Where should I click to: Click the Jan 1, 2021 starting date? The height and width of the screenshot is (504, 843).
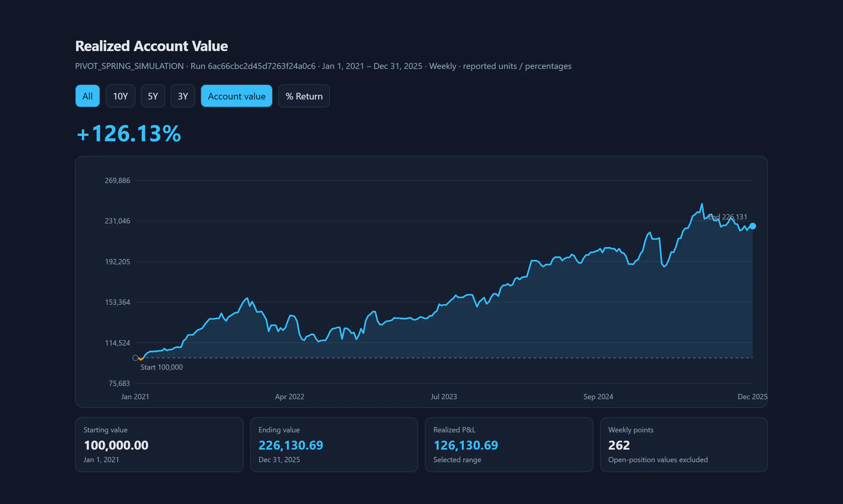point(101,460)
